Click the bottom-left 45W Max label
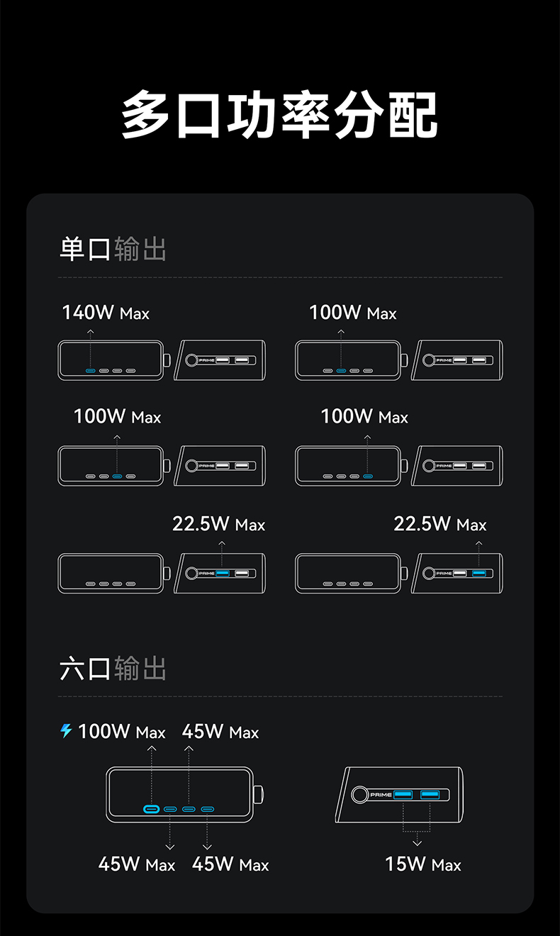 [137, 864]
